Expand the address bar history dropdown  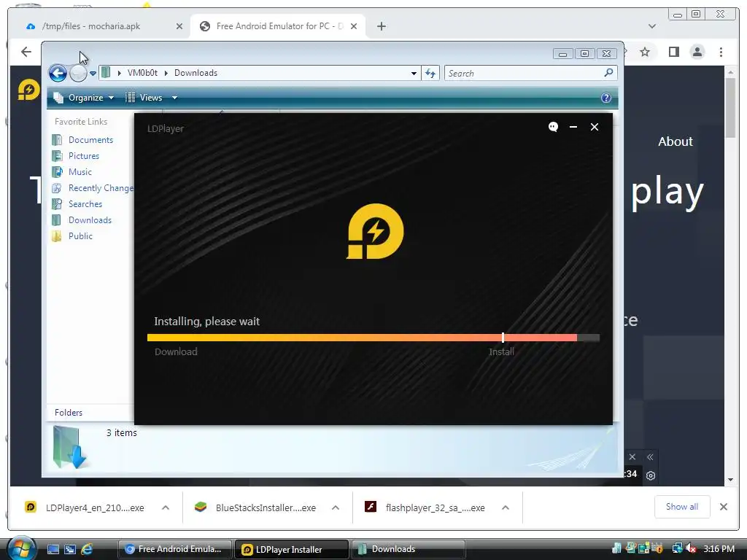(x=414, y=74)
